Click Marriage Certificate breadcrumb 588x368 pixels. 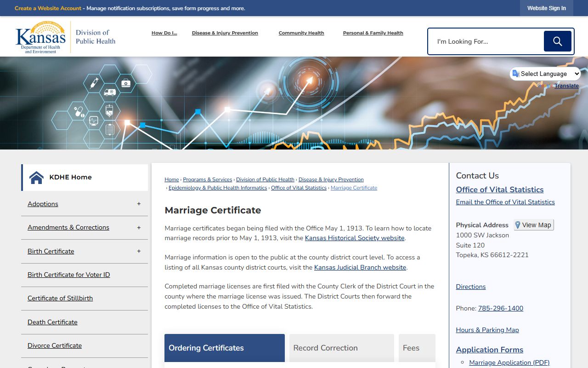coord(354,188)
